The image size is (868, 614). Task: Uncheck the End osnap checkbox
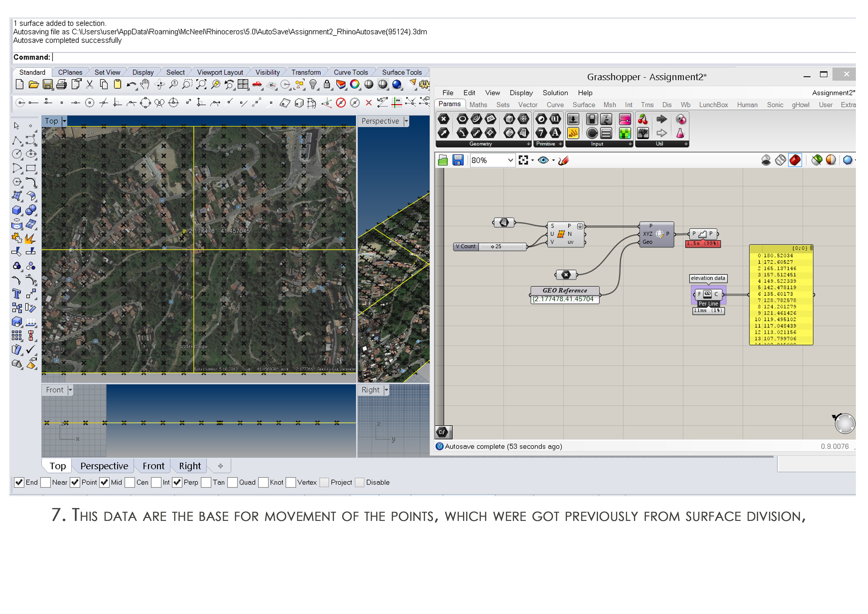19,482
